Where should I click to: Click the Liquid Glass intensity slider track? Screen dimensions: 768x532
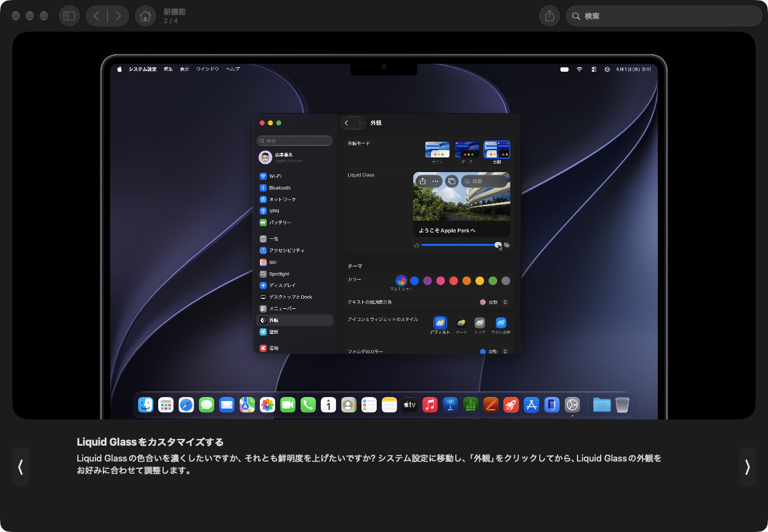pyautogui.click(x=460, y=245)
